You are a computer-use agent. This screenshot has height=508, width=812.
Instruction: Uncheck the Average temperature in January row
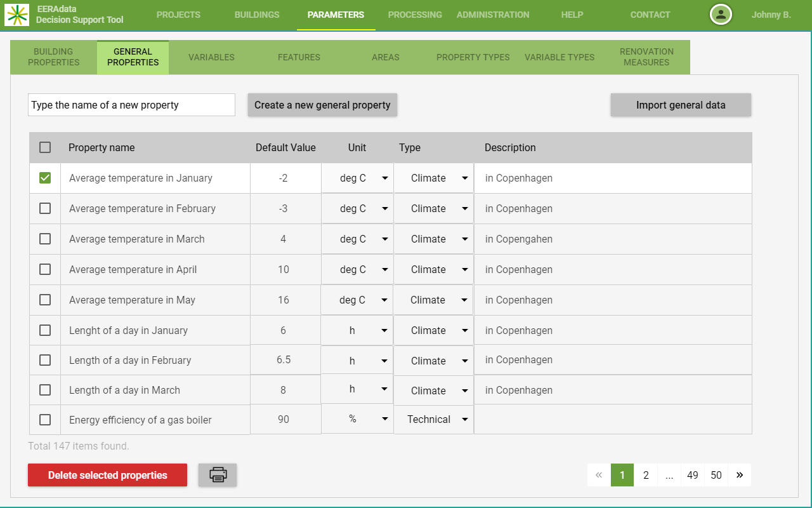[45, 178]
